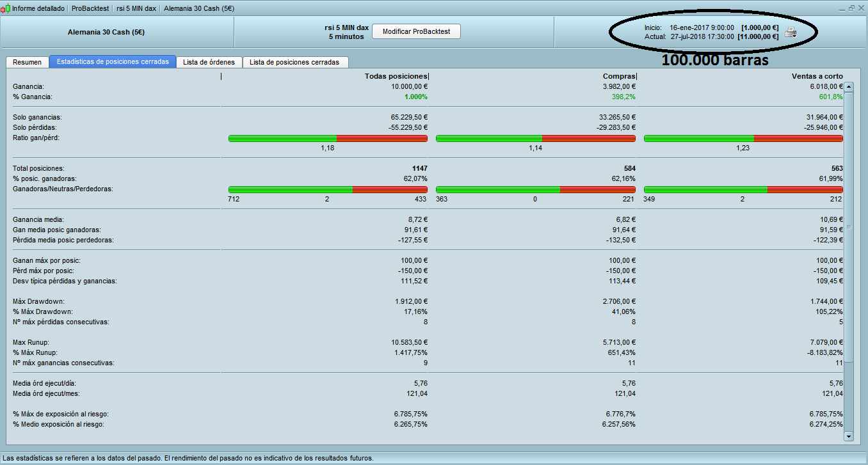Click the Total posiciones: row label
This screenshot has height=465, width=868.
[x=38, y=168]
